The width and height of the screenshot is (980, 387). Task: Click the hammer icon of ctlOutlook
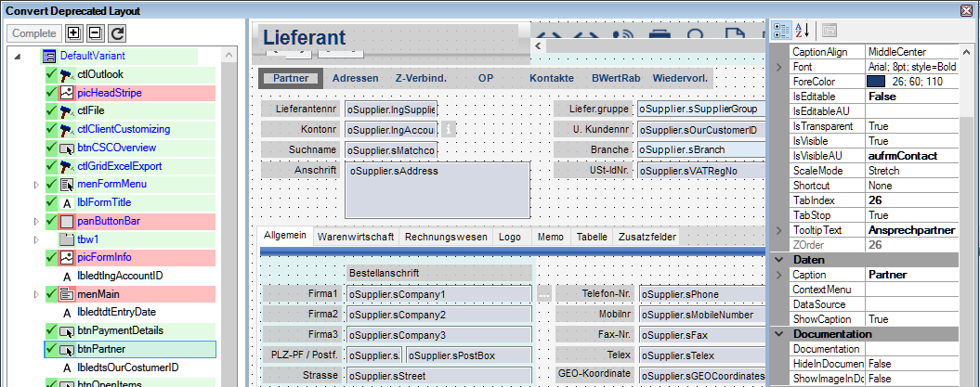point(66,75)
